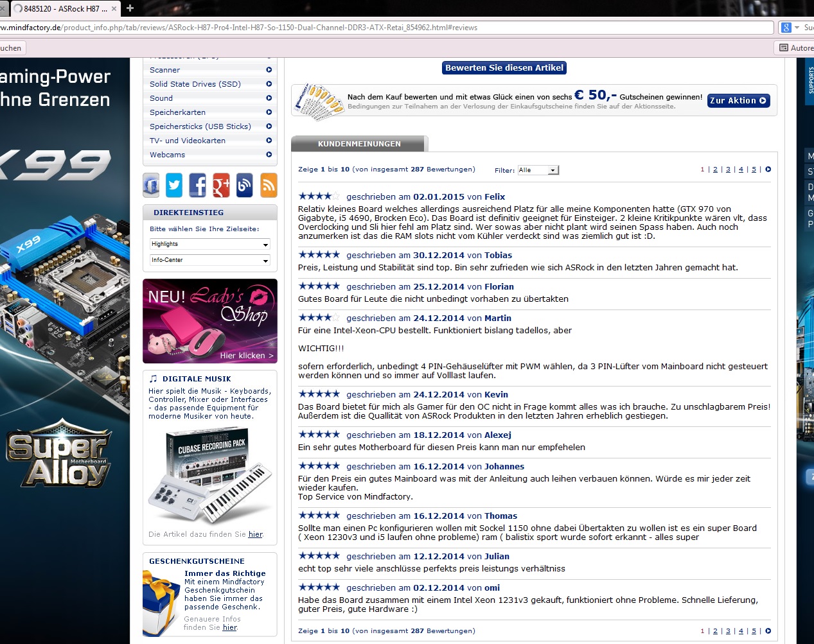814x644 pixels.
Task: Click the arrow icon next to TV- und Videokarten
Action: [269, 141]
